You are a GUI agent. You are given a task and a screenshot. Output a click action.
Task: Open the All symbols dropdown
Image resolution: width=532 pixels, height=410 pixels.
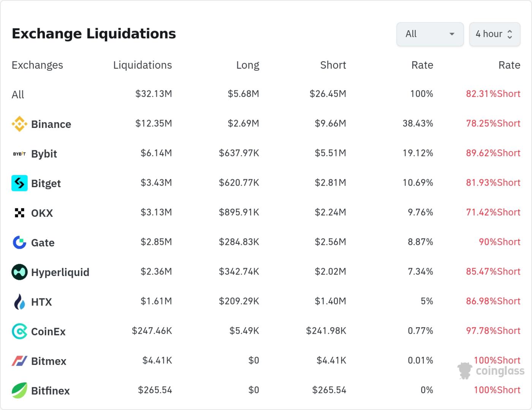430,34
